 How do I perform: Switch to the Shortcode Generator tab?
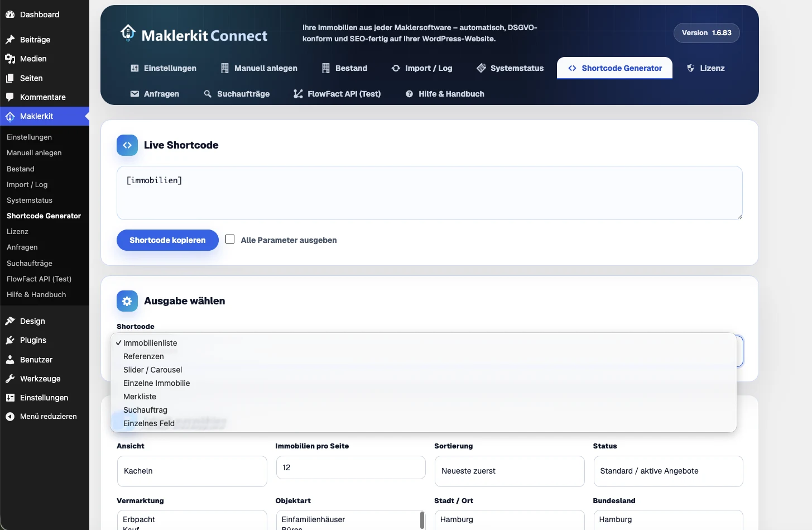pos(614,68)
